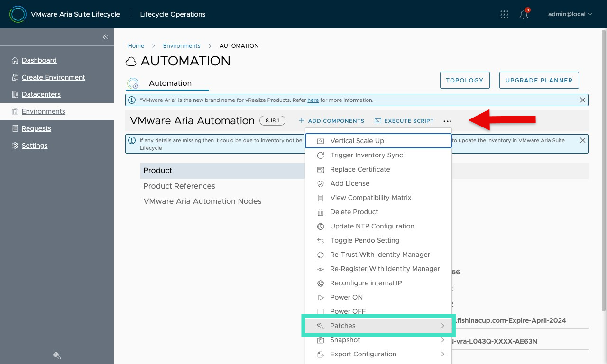Image resolution: width=607 pixels, height=364 pixels.
Task: Click the Update NTP clock icon
Action: [321, 226]
